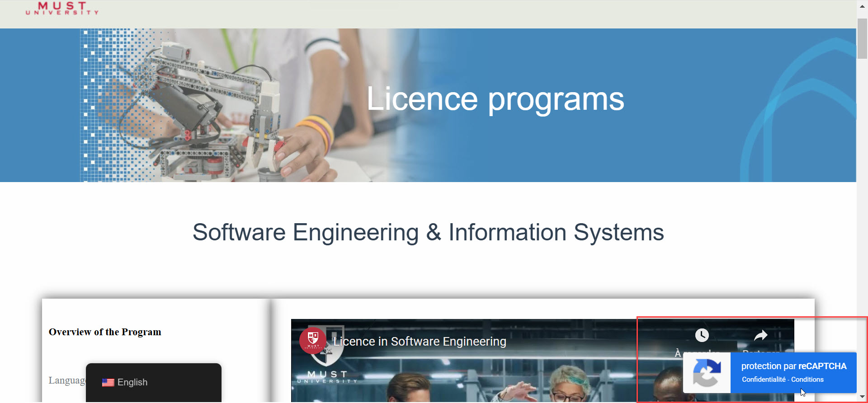Click the Watch later clock icon on video

702,335
